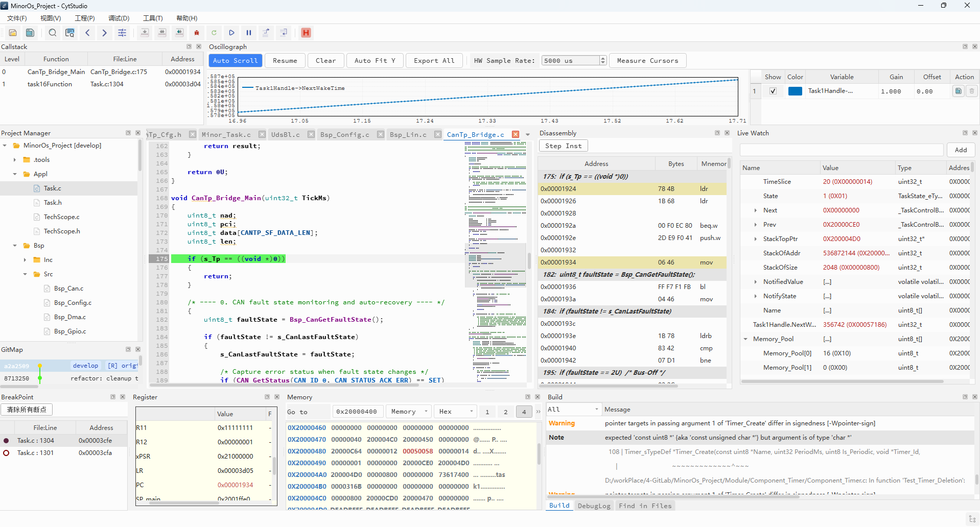Click the pause execution toolbar icon

pos(249,33)
